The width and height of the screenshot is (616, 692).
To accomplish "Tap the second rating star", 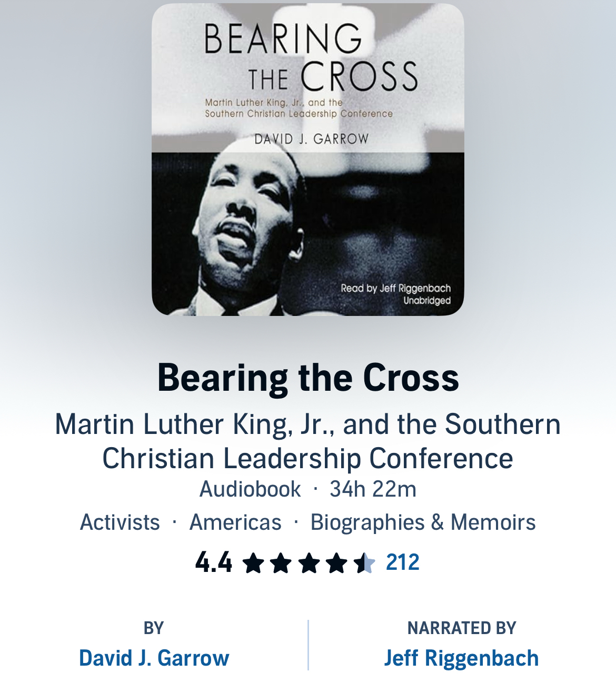I will pyautogui.click(x=281, y=563).
